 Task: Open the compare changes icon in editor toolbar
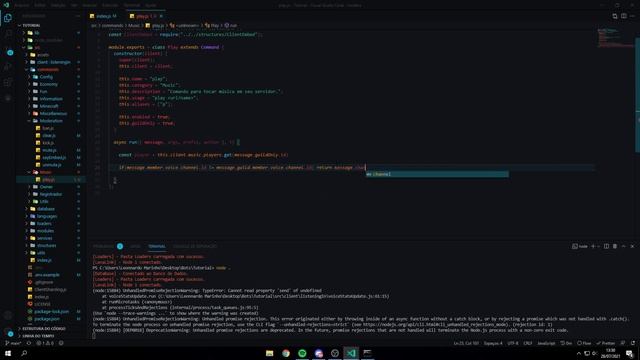tap(615, 16)
